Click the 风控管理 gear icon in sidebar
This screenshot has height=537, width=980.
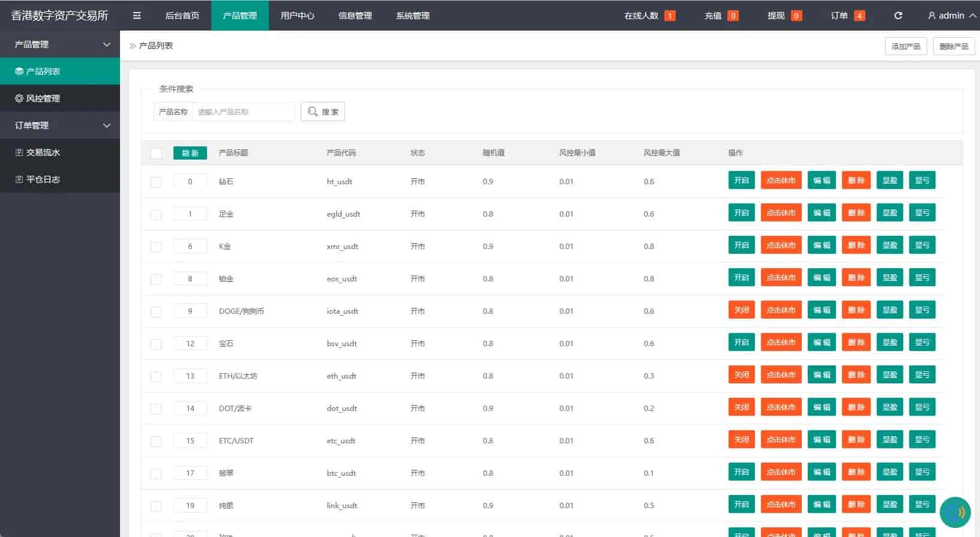[x=19, y=98]
